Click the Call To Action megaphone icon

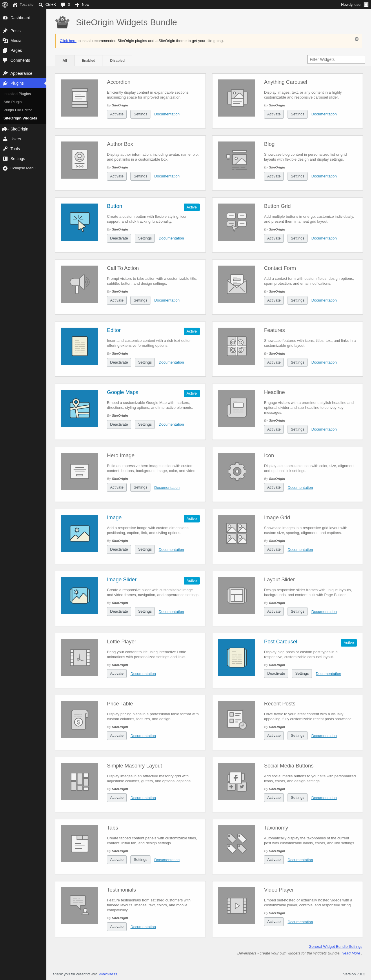pos(79,284)
